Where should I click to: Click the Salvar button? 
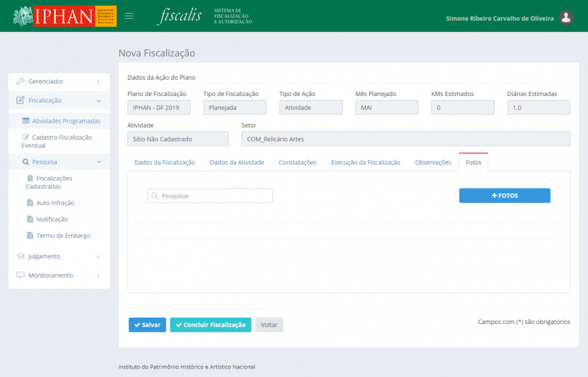coord(147,325)
